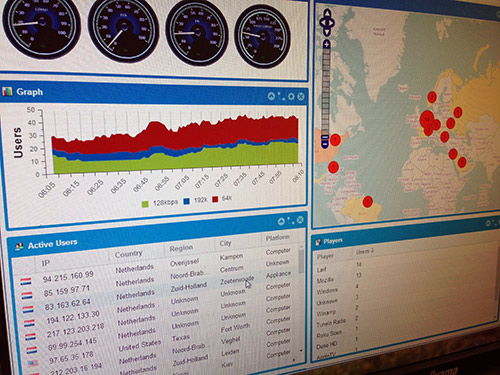The width and height of the screenshot is (500, 375).
Task: Click the Appliance platform cell
Action: click(x=279, y=275)
